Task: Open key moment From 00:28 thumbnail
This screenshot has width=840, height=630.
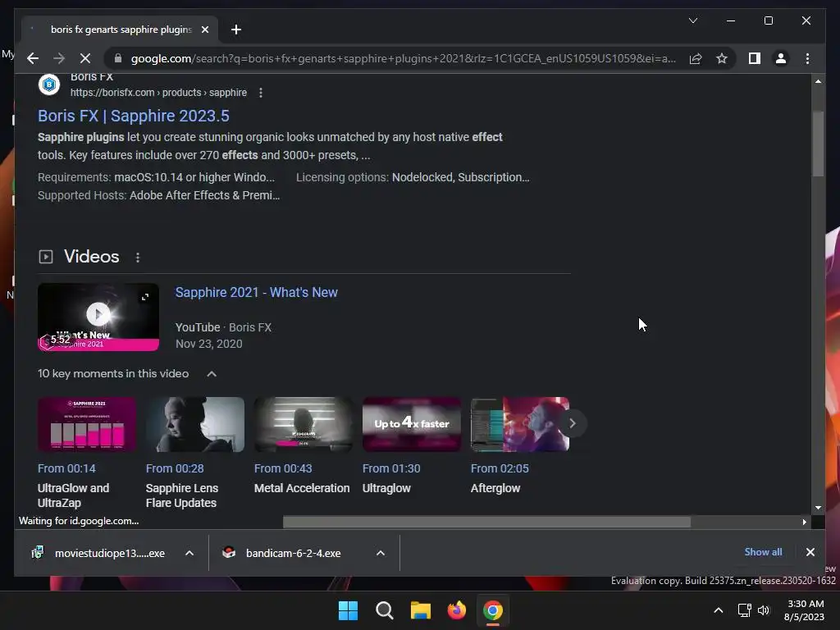Action: pos(195,424)
